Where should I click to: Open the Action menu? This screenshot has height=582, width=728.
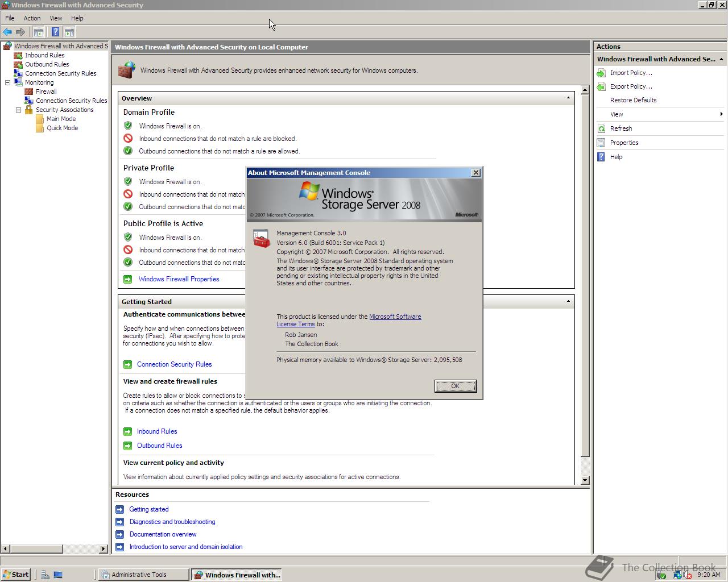tap(32, 18)
